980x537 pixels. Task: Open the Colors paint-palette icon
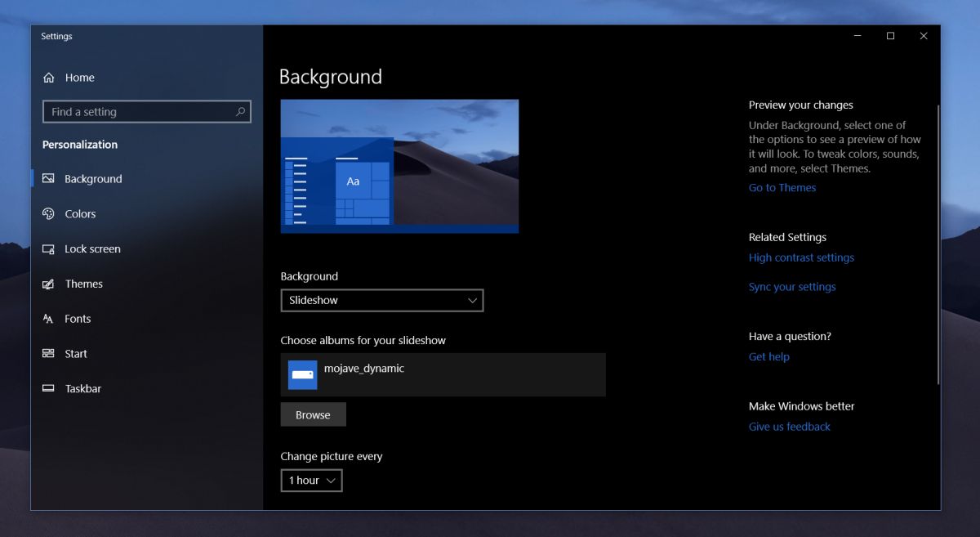point(50,213)
